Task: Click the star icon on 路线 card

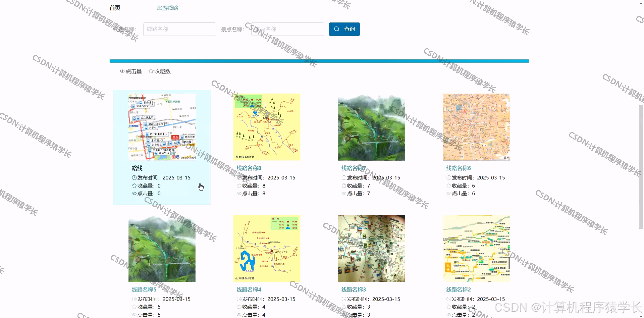Action: click(x=134, y=185)
